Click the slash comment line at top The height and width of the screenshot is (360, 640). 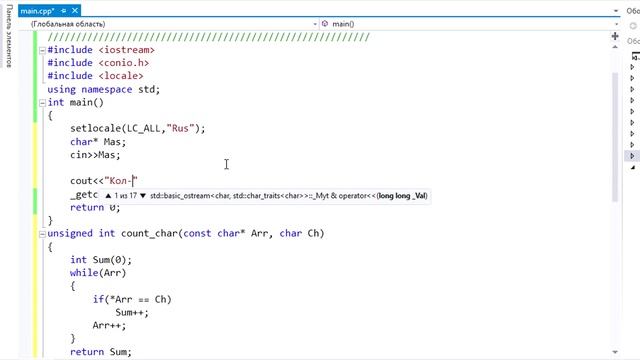tap(209, 37)
